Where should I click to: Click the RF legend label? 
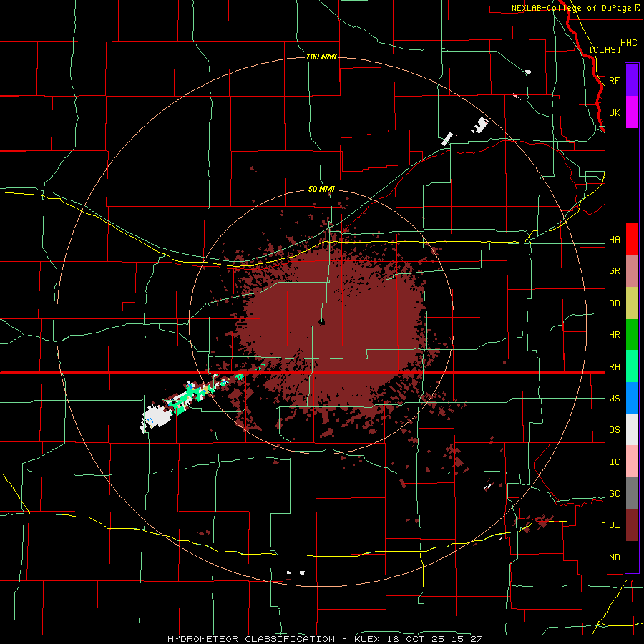(614, 80)
